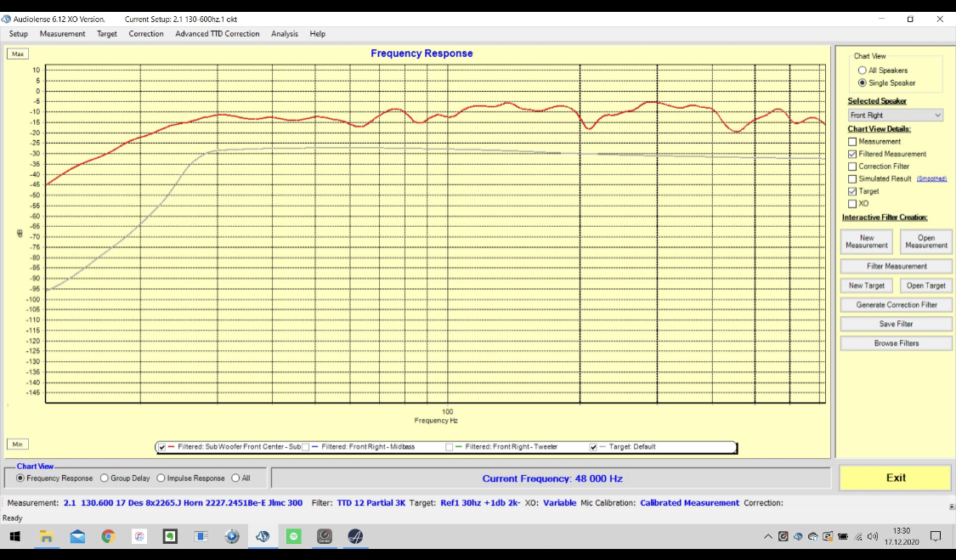
Task: Enable the Correction Filter checkbox
Action: pos(852,167)
